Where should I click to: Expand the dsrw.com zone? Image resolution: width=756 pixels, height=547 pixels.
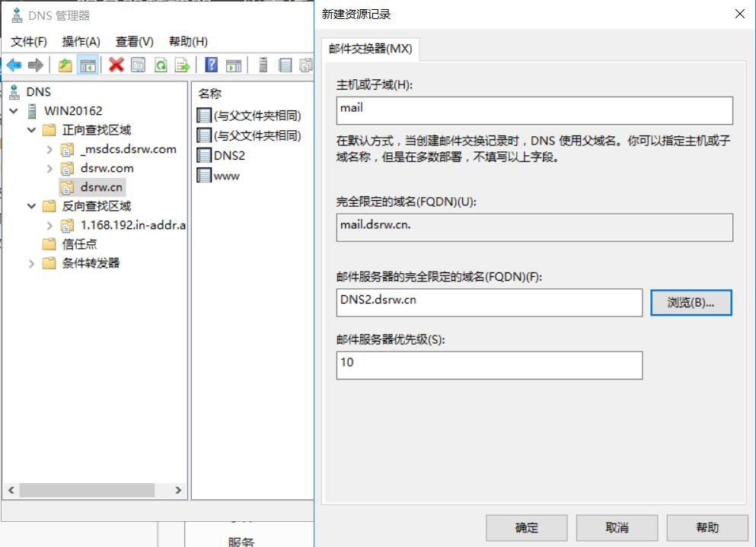click(49, 168)
